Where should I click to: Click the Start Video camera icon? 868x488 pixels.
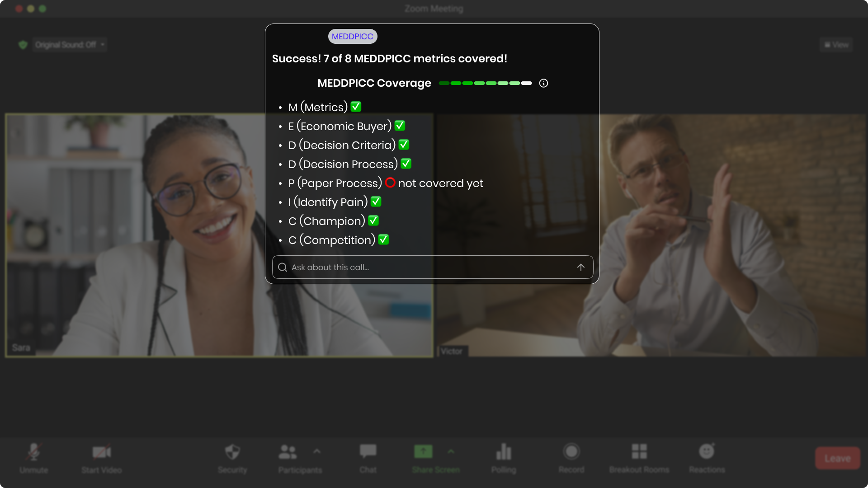[102, 452]
